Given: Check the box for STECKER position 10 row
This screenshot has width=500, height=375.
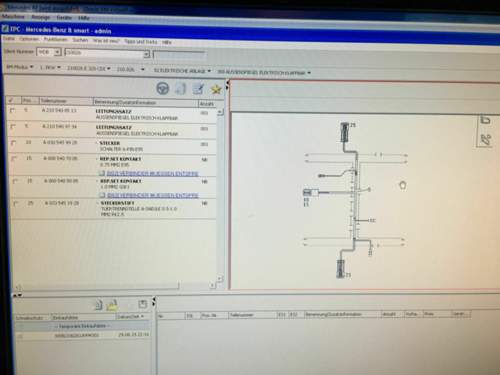Looking at the screenshot, I should [14, 143].
